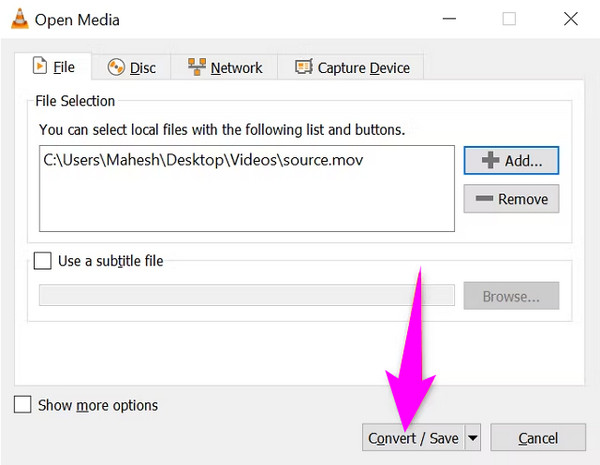The width and height of the screenshot is (600, 465).
Task: Click the network icon on Network tab
Action: click(x=197, y=67)
